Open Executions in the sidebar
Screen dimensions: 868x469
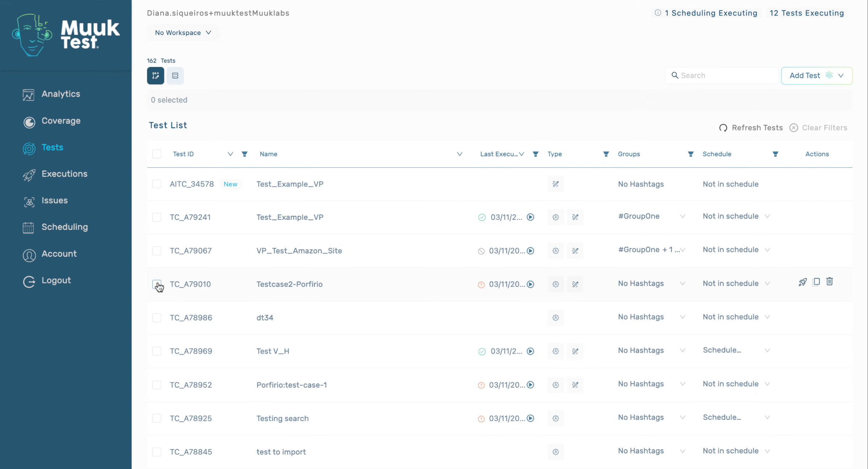point(55,174)
